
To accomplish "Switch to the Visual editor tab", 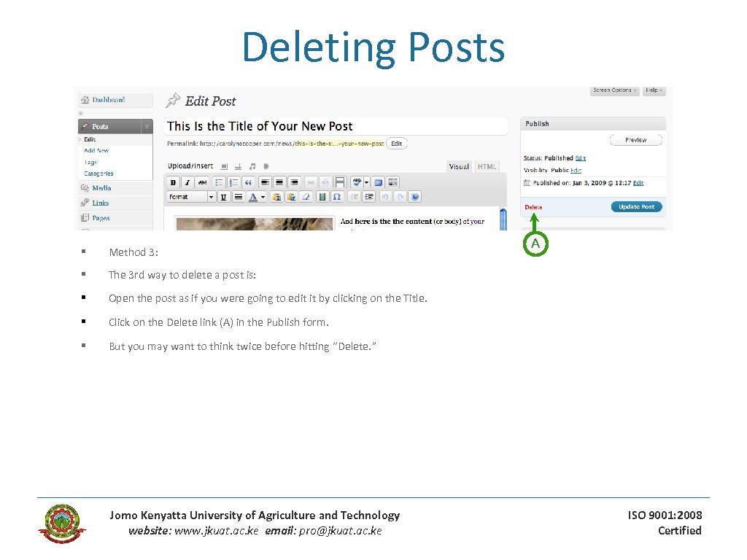I will click(459, 166).
